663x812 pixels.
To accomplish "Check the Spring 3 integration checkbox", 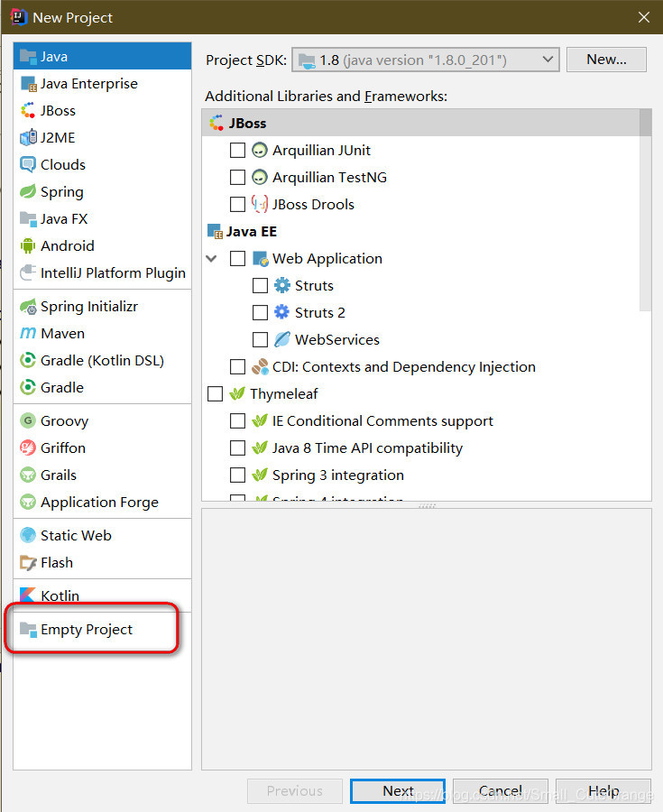I will (x=237, y=475).
